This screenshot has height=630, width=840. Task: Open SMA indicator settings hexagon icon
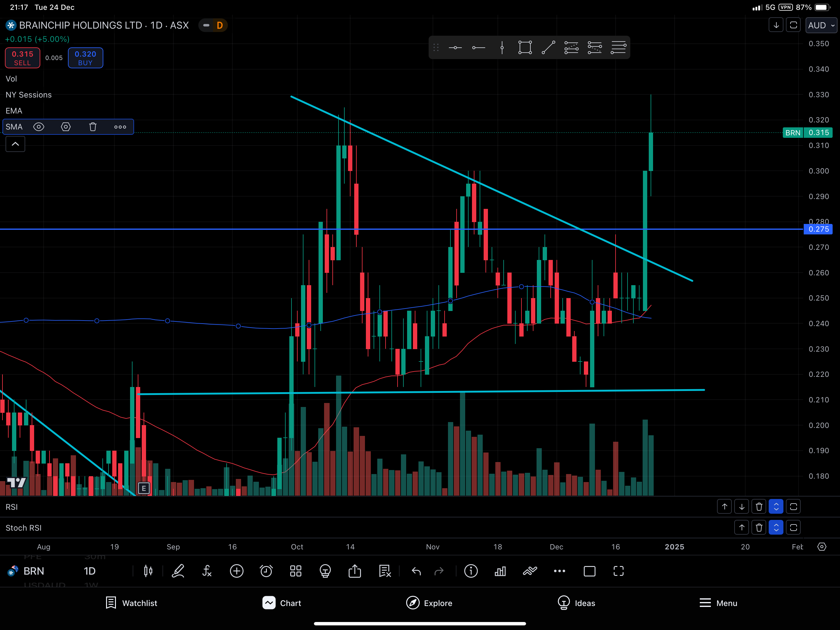[x=66, y=127]
